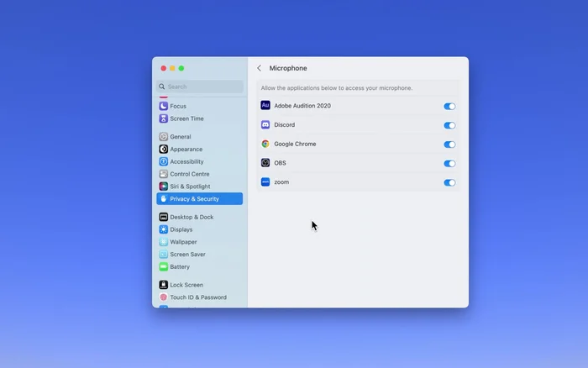
Task: Go back using the back chevron
Action: point(259,68)
